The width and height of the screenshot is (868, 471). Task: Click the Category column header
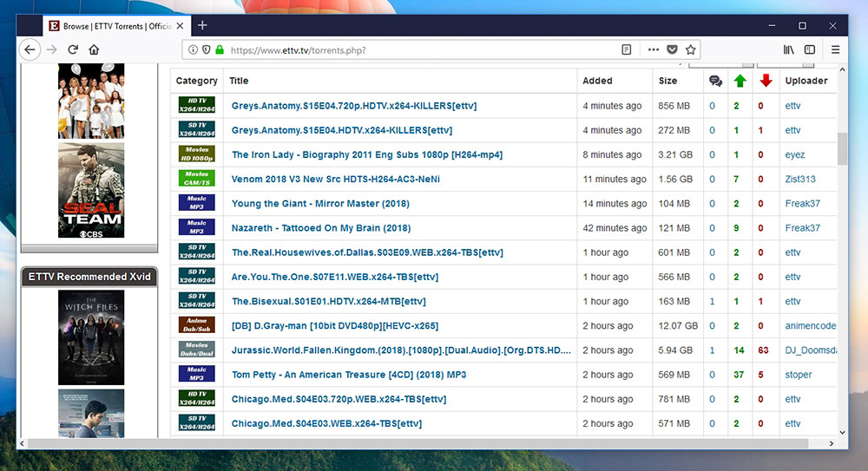pyautogui.click(x=196, y=81)
